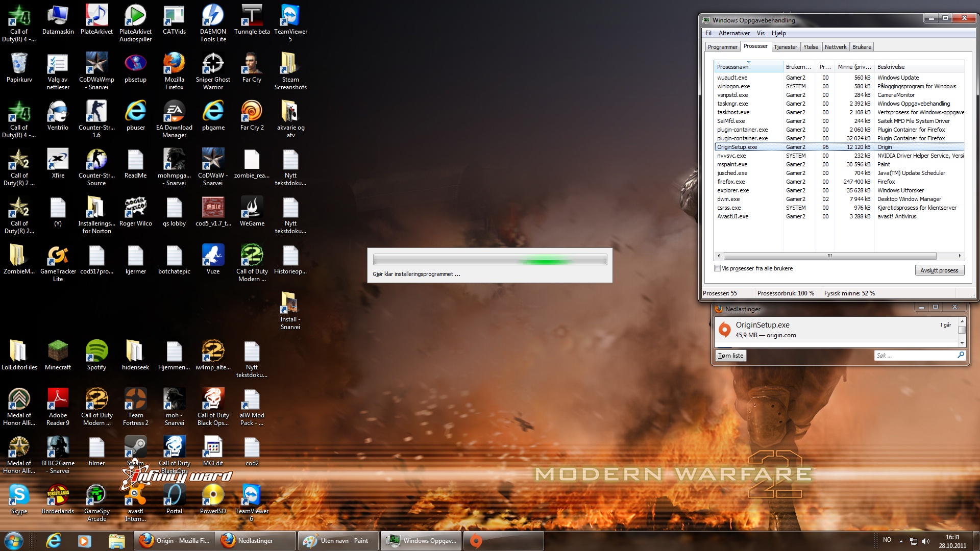Switch to the Nettverk tab

pyautogui.click(x=836, y=47)
